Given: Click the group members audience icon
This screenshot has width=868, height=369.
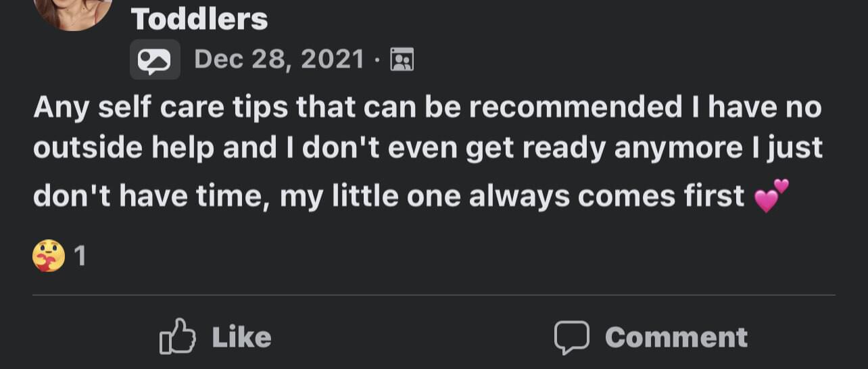Looking at the screenshot, I should [x=402, y=60].
